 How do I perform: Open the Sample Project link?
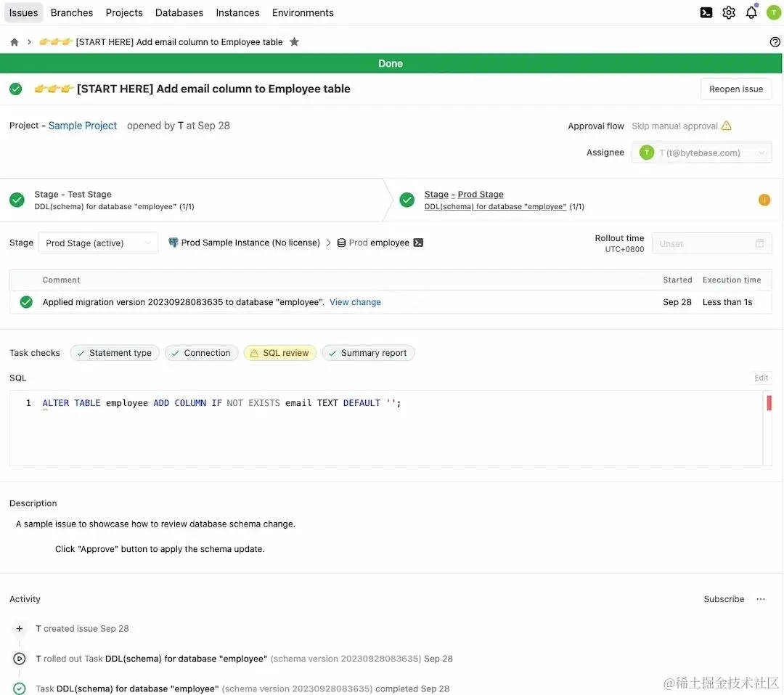(83, 126)
